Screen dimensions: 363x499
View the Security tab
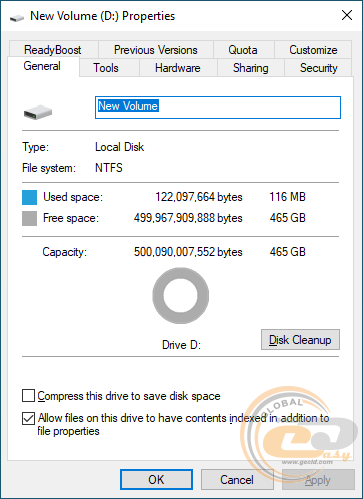(x=319, y=68)
